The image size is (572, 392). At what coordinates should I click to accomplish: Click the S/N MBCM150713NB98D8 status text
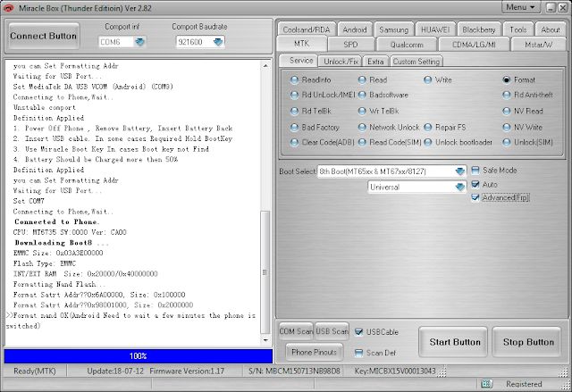point(294,371)
